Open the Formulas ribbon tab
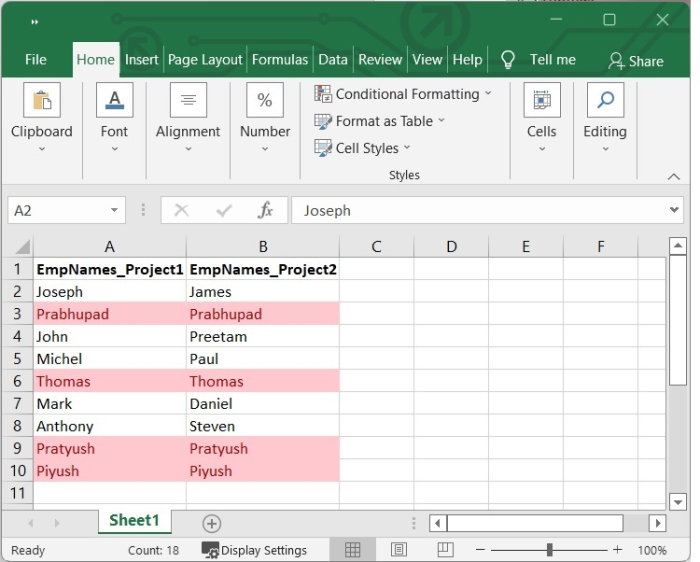 pyautogui.click(x=280, y=60)
